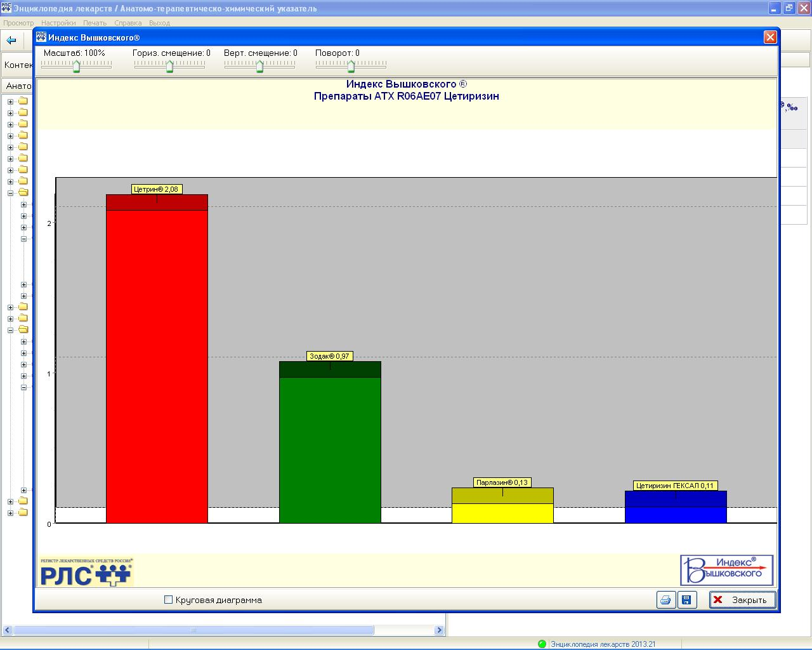Expand the topmost folder in the tree

(x=10, y=102)
